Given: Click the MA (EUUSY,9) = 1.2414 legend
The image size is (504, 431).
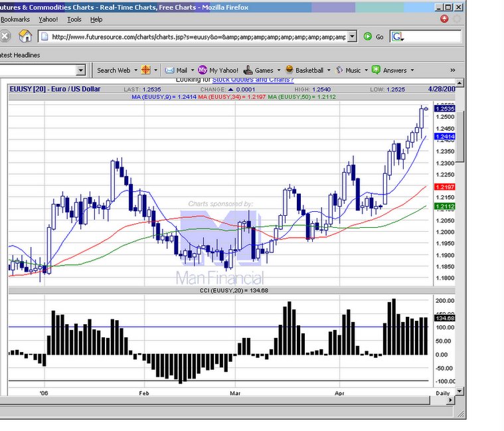Looking at the screenshot, I should [x=164, y=97].
